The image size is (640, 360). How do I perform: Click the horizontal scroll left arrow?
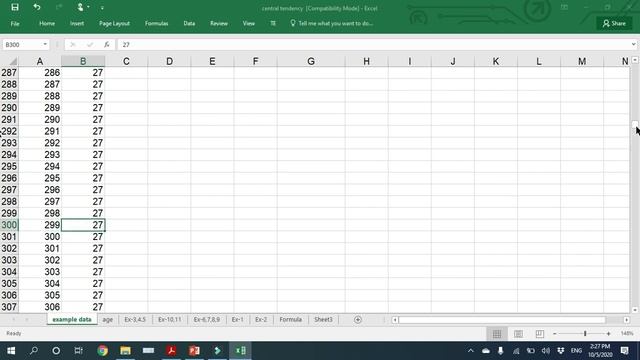click(x=395, y=320)
